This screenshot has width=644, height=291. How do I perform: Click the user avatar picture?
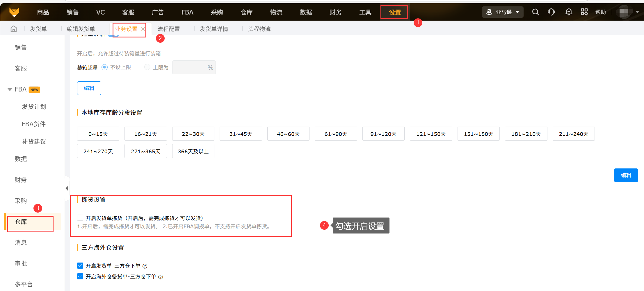tap(624, 12)
